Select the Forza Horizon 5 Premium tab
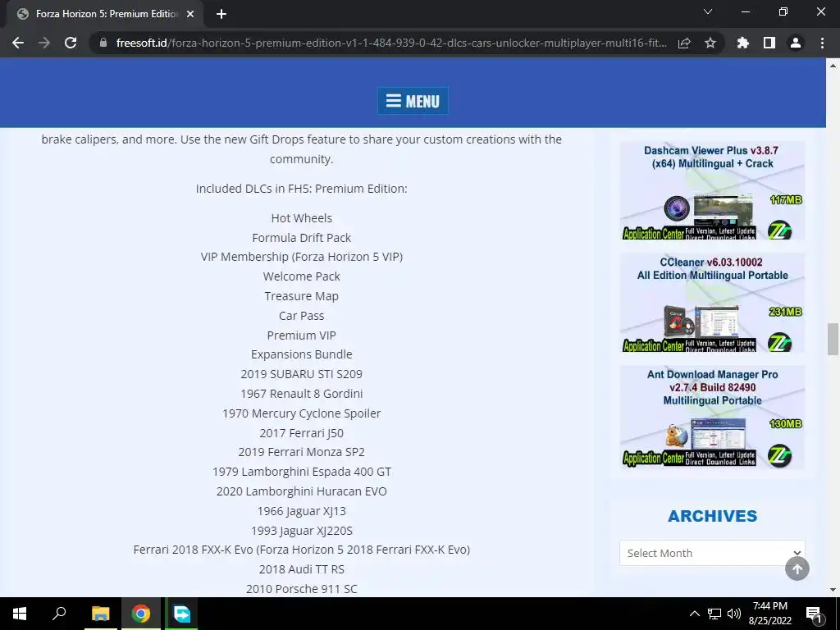Viewport: 840px width, 630px height. pyautogui.click(x=105, y=14)
